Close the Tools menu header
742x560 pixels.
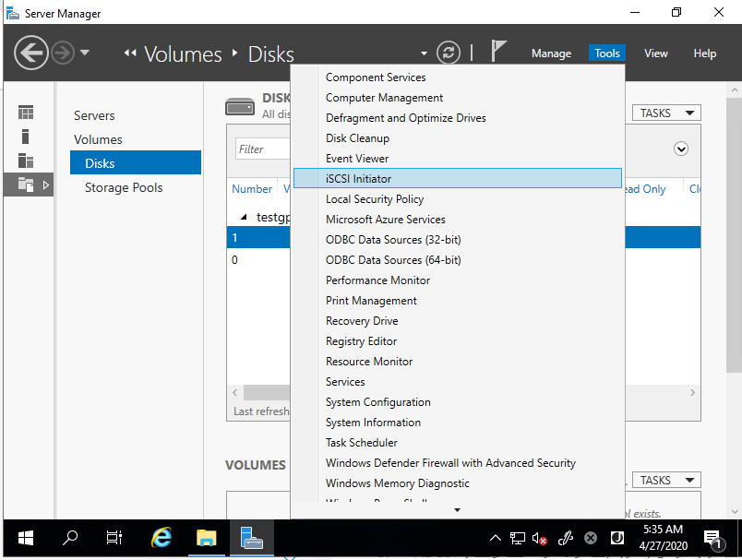point(607,54)
